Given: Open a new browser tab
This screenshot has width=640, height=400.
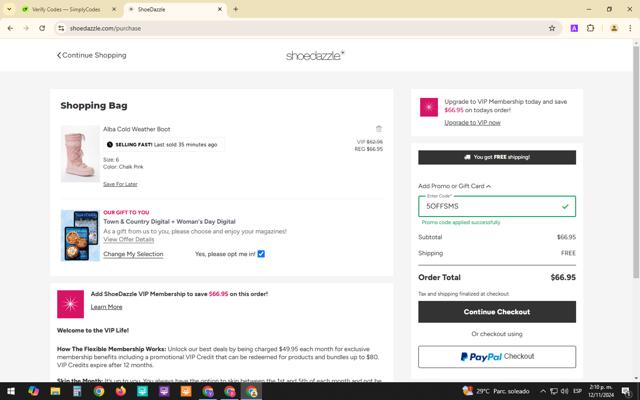Looking at the screenshot, I should pyautogui.click(x=236, y=9).
